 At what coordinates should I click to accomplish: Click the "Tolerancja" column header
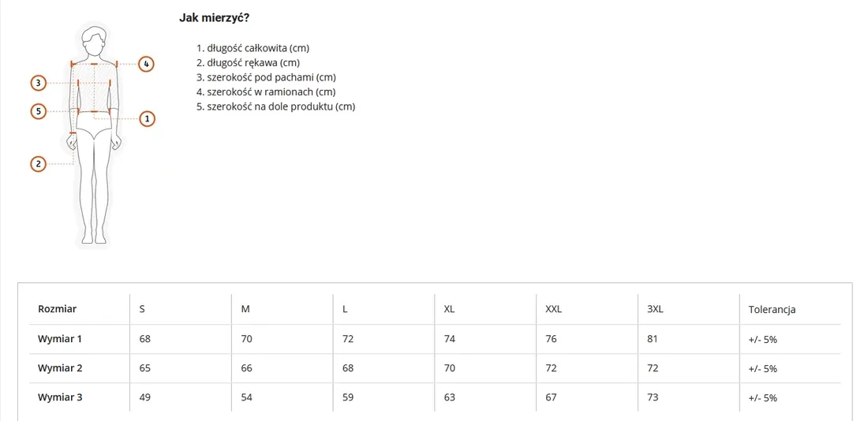click(772, 310)
